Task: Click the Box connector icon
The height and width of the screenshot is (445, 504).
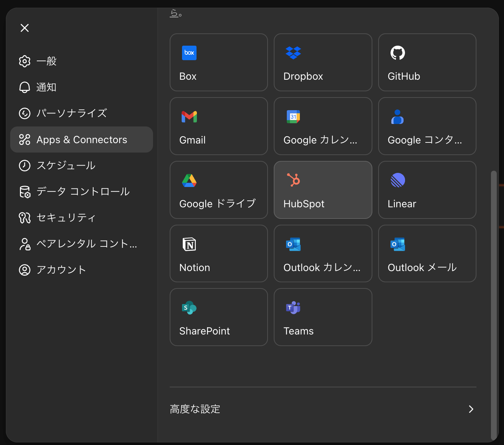Action: point(218,62)
